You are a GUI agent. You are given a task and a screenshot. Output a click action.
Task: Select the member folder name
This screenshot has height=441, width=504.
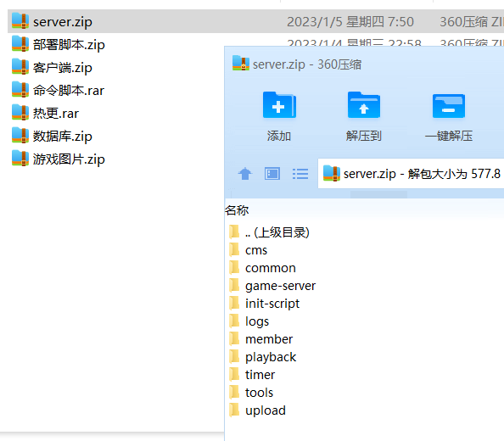pyautogui.click(x=269, y=339)
